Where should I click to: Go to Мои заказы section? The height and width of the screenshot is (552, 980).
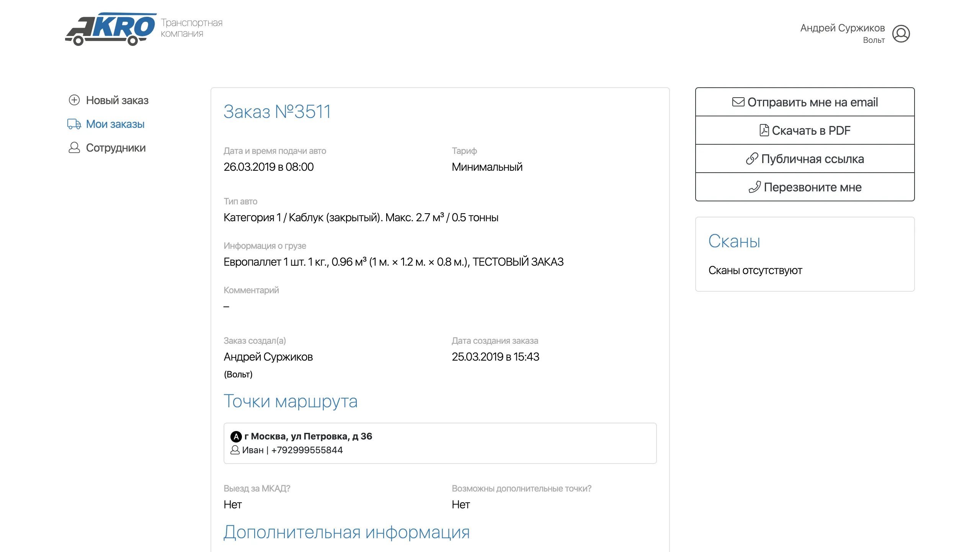click(115, 124)
